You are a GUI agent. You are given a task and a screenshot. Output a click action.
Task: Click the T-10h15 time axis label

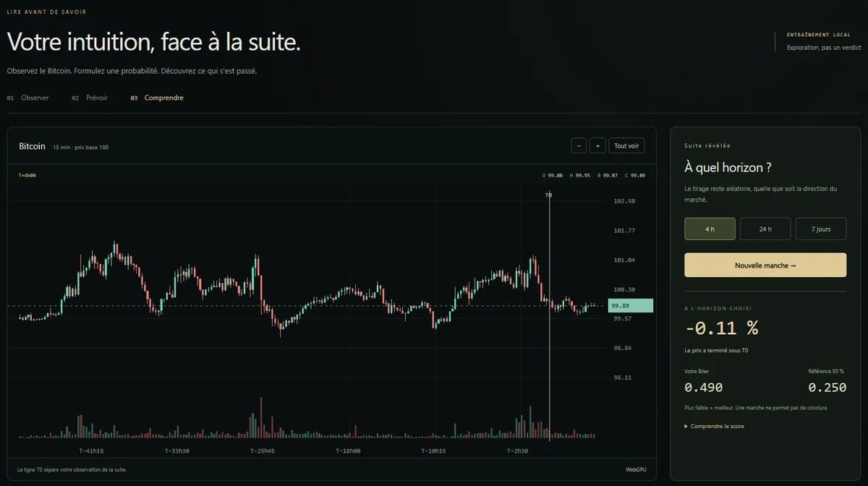(434, 451)
